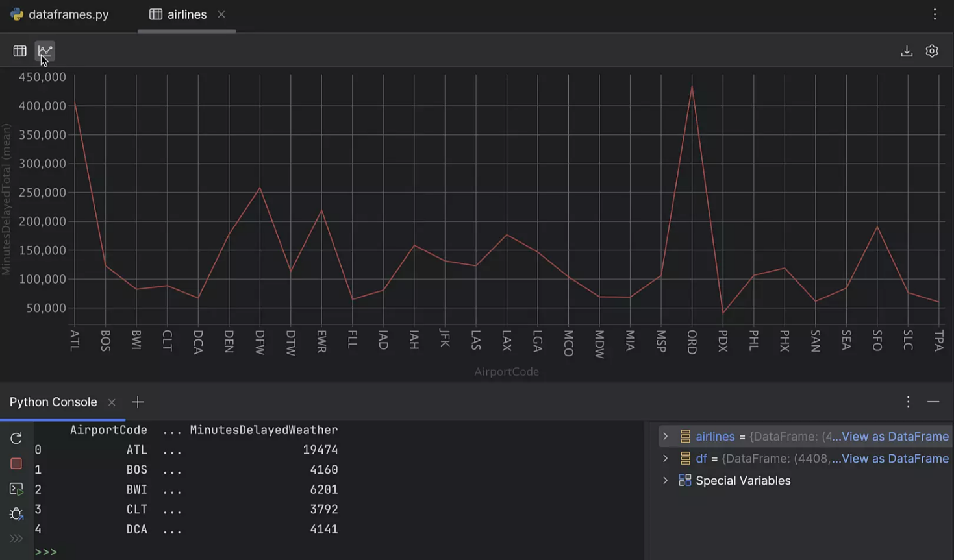Screen dimensions: 954x560
Task: Select the chart view toggle
Action: tap(44, 51)
